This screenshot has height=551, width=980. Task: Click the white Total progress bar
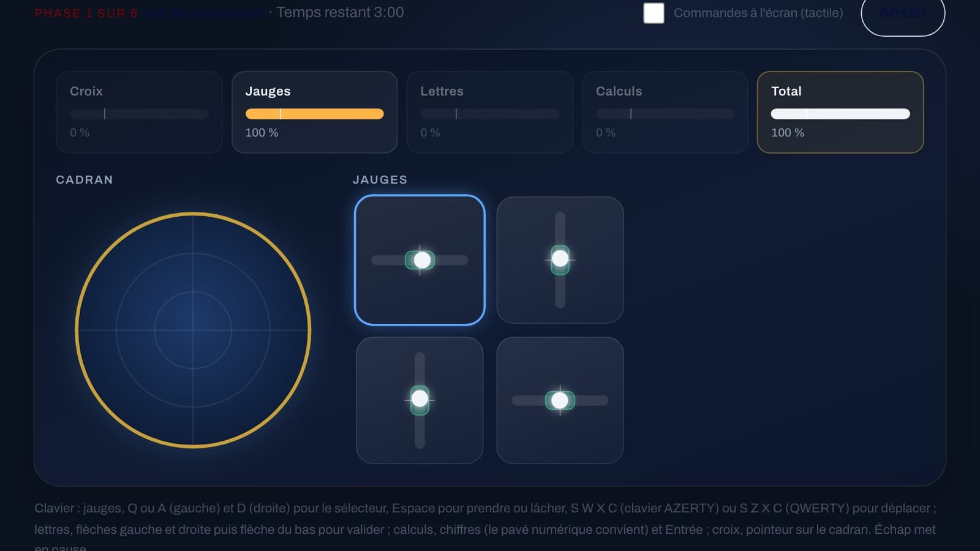point(840,114)
